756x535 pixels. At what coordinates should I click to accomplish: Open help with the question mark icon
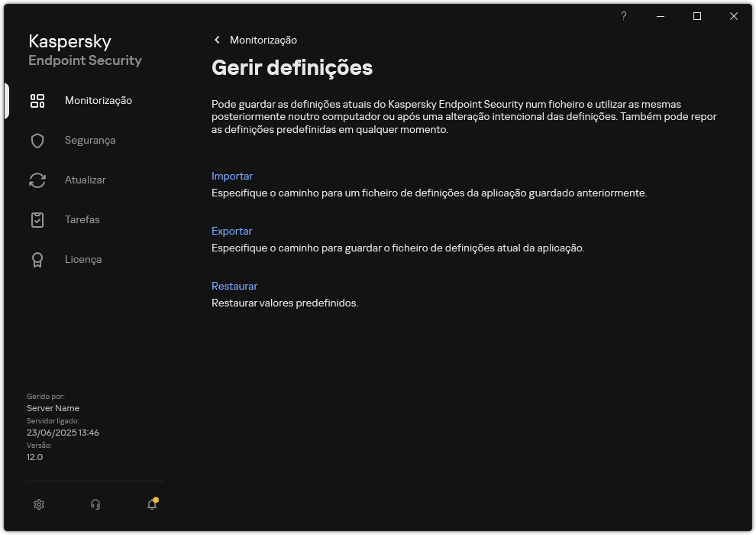pyautogui.click(x=624, y=16)
